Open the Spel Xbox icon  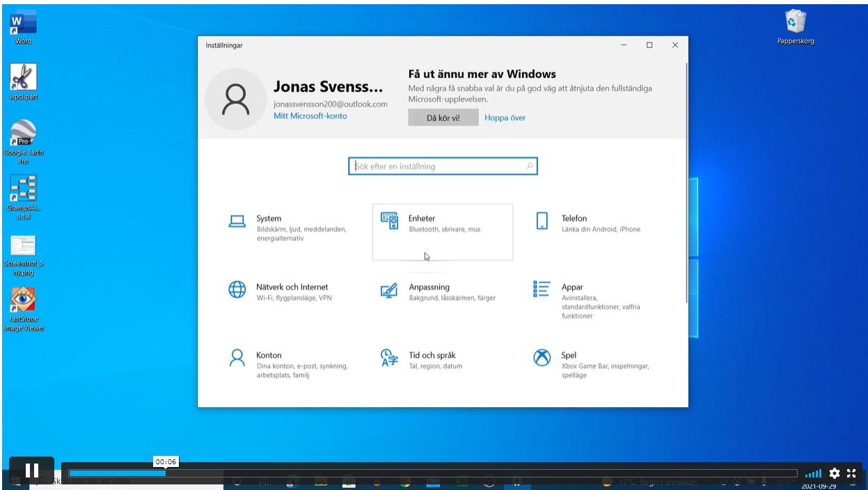pyautogui.click(x=542, y=358)
